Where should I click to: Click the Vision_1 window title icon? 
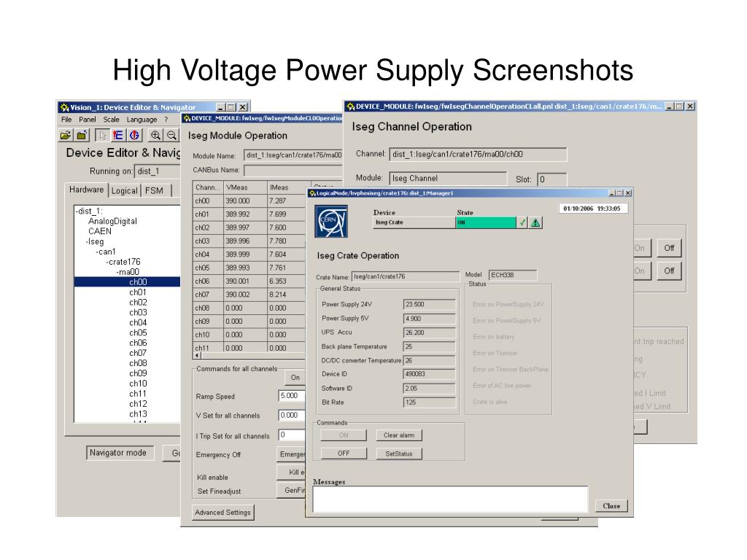[64, 107]
